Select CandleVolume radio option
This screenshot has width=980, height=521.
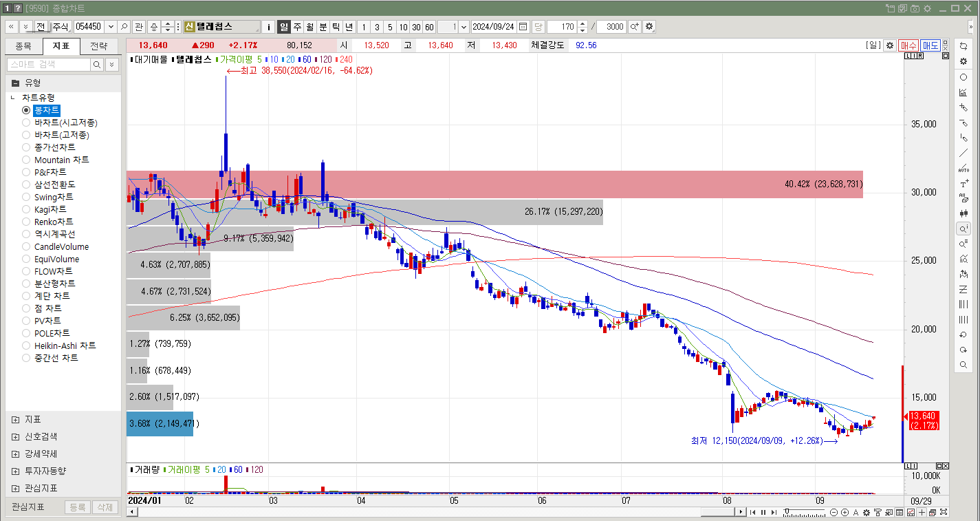26,246
